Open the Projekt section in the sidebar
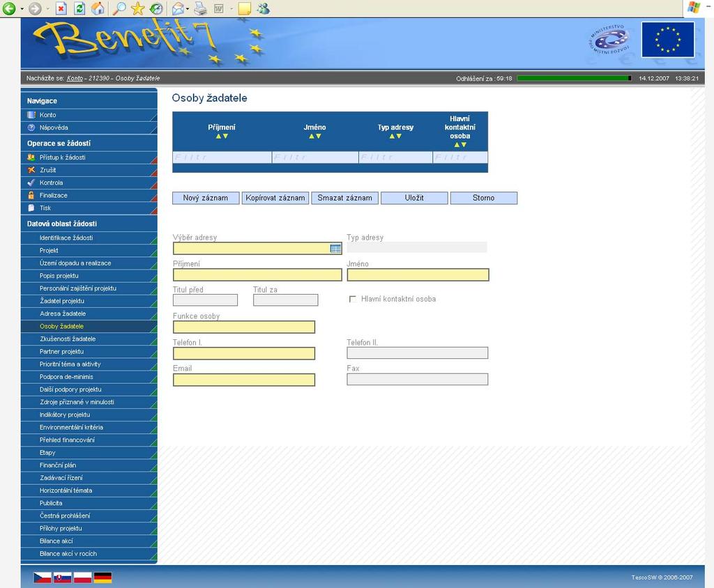Viewport: 714px width, 588px height. [x=89, y=250]
